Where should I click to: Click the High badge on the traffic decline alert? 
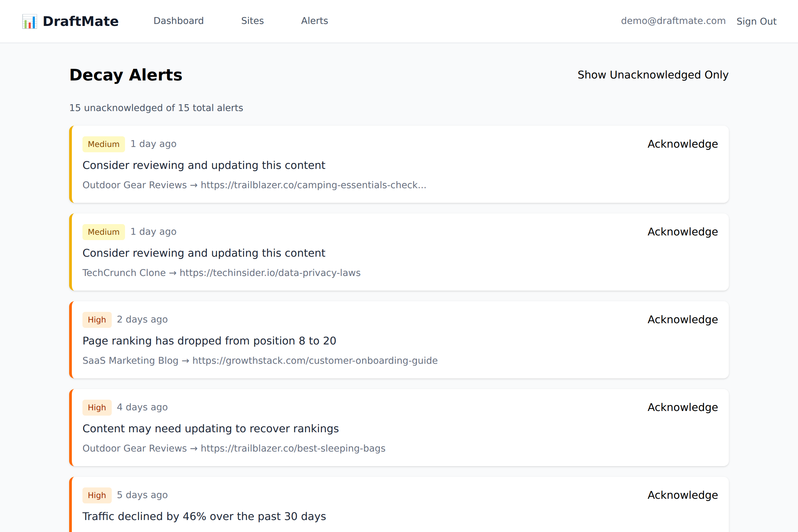point(97,495)
